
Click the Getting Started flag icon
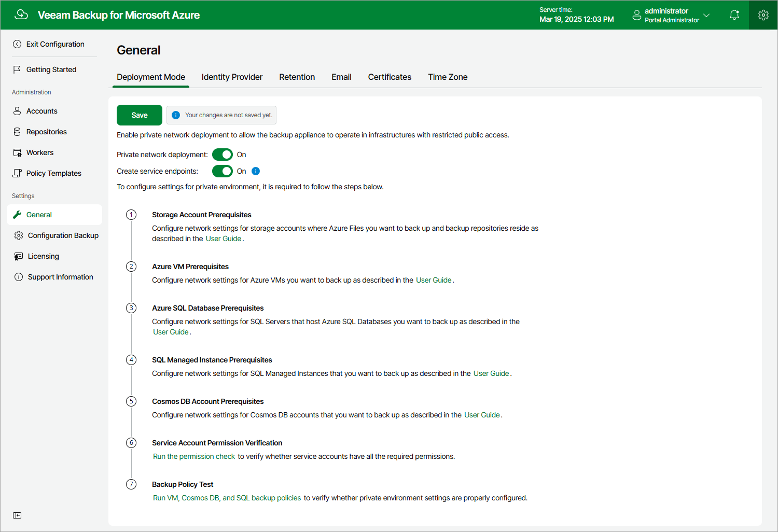pos(17,69)
